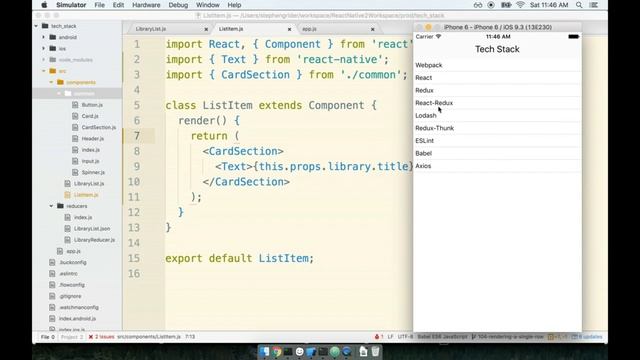Switch to the LibraryList.js tab
640x360 pixels.
click(x=151, y=29)
